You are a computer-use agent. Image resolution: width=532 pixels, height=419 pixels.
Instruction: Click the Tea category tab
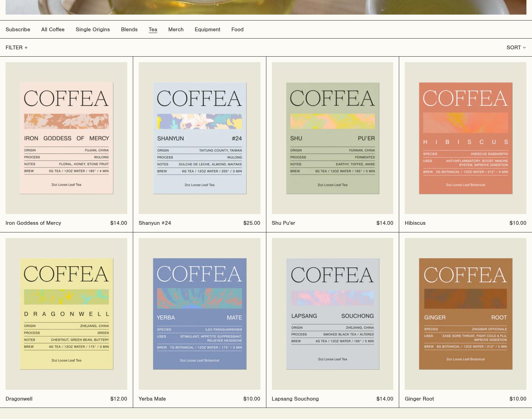153,30
